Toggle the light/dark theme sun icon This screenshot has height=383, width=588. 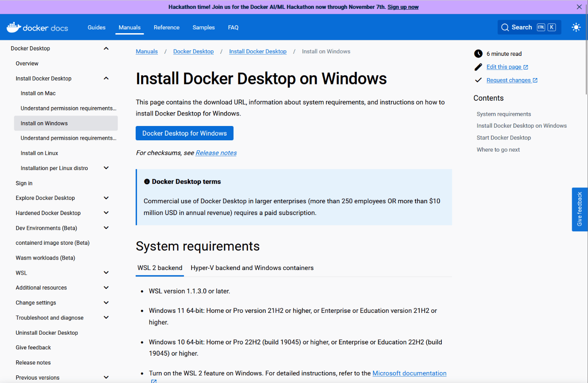point(576,27)
